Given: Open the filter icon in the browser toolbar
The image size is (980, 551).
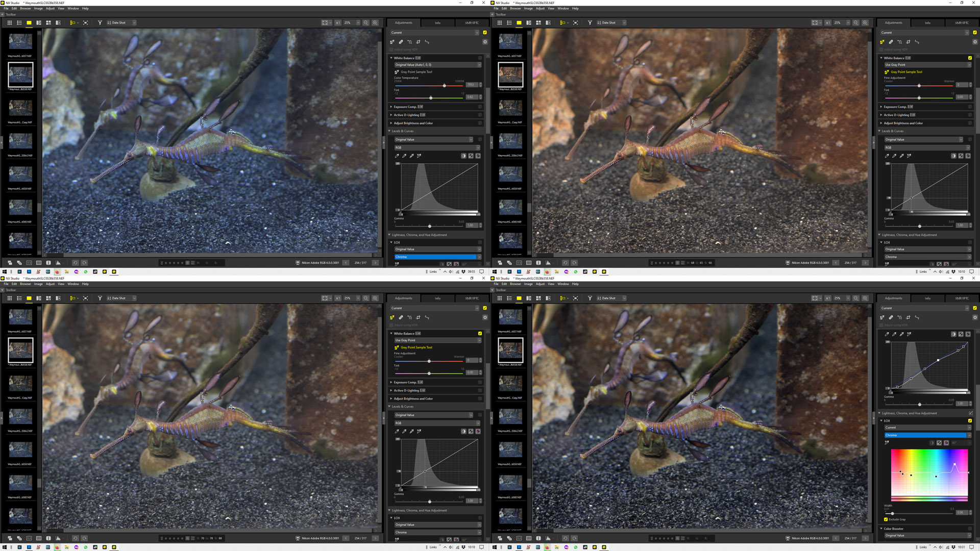Looking at the screenshot, I should tap(100, 22).
